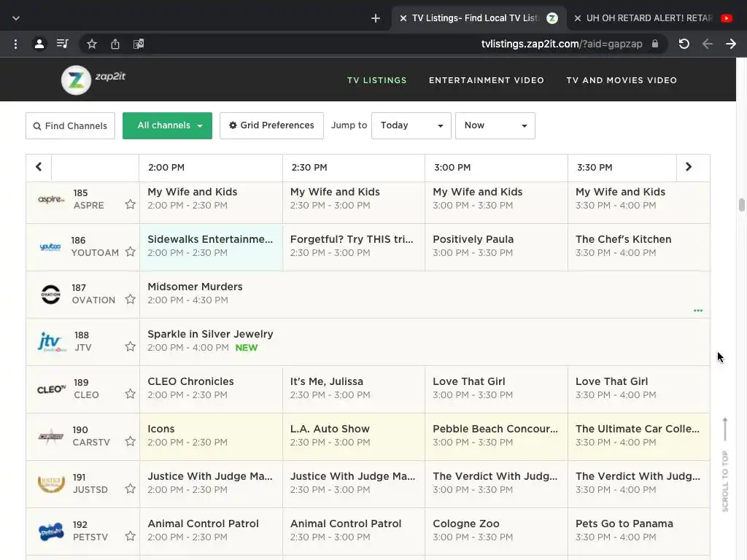Go forward in browser history

coord(731,44)
